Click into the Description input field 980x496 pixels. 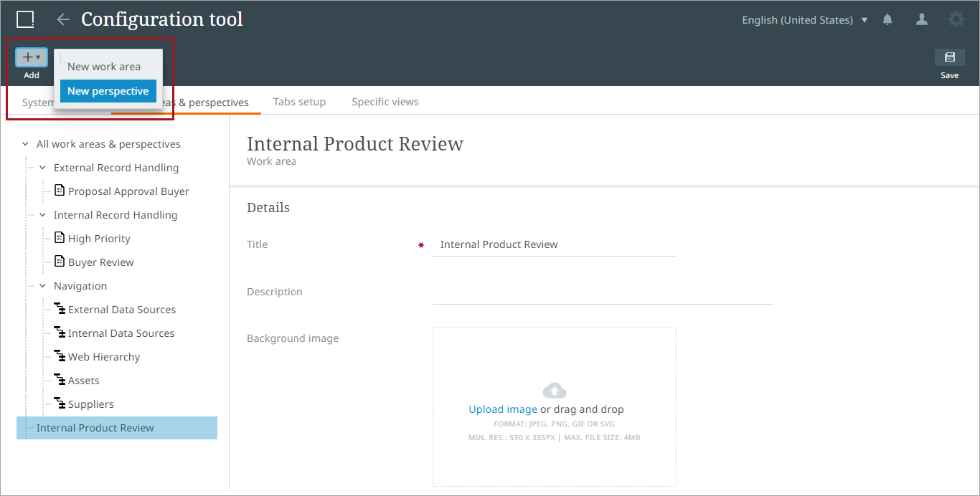603,292
